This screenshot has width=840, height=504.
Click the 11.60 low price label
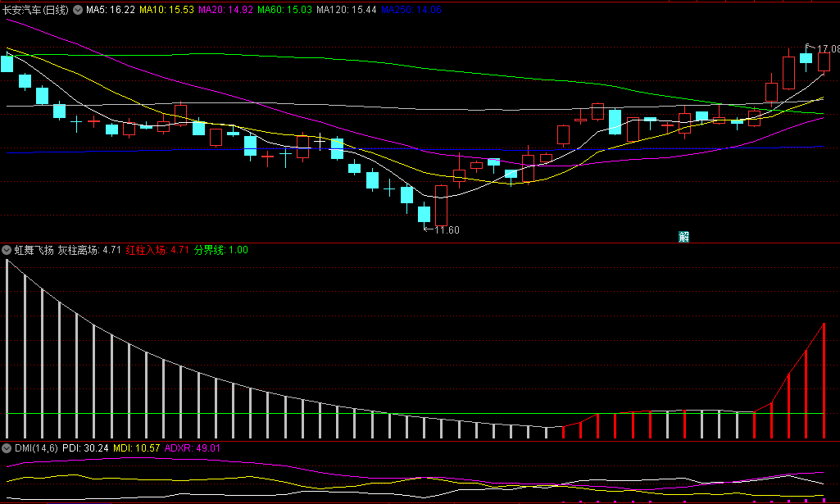click(x=447, y=230)
